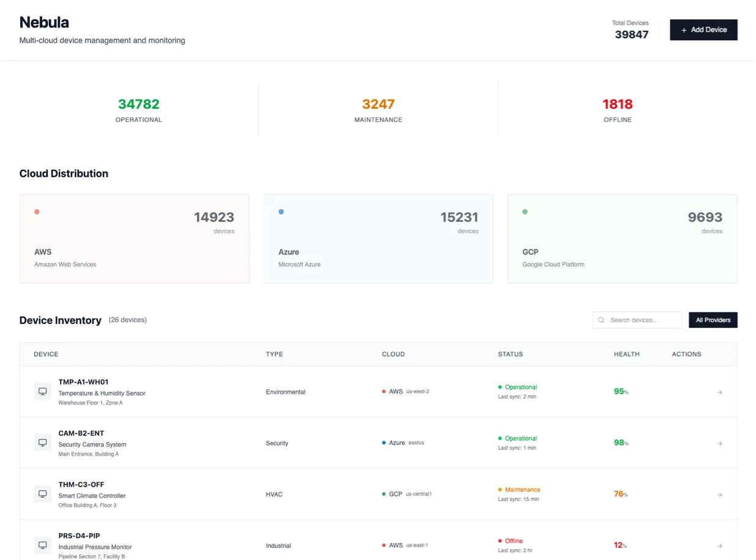Click the 76% health value
Screen dimensions: 756x560
[x=621, y=494]
